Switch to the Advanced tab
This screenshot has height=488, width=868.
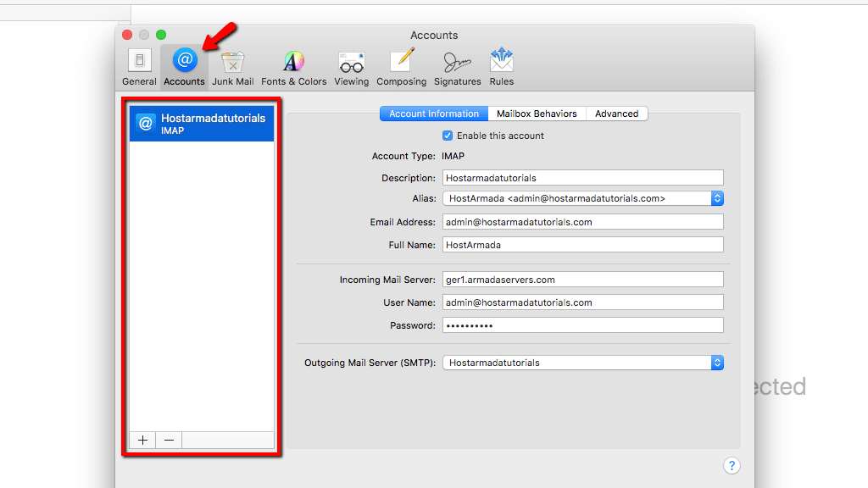click(x=617, y=114)
